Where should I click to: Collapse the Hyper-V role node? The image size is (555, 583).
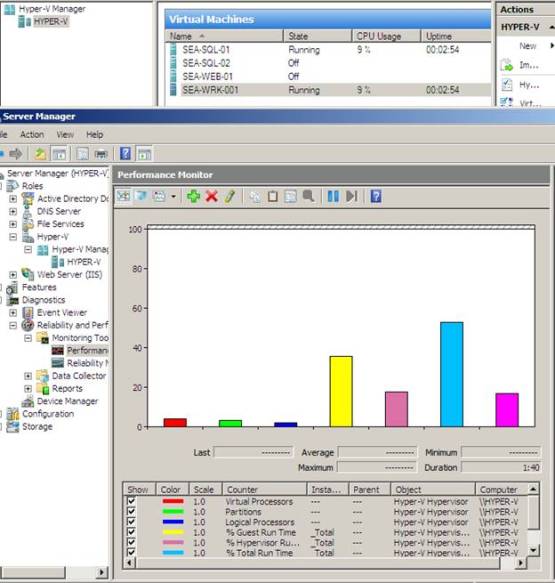(x=13, y=237)
